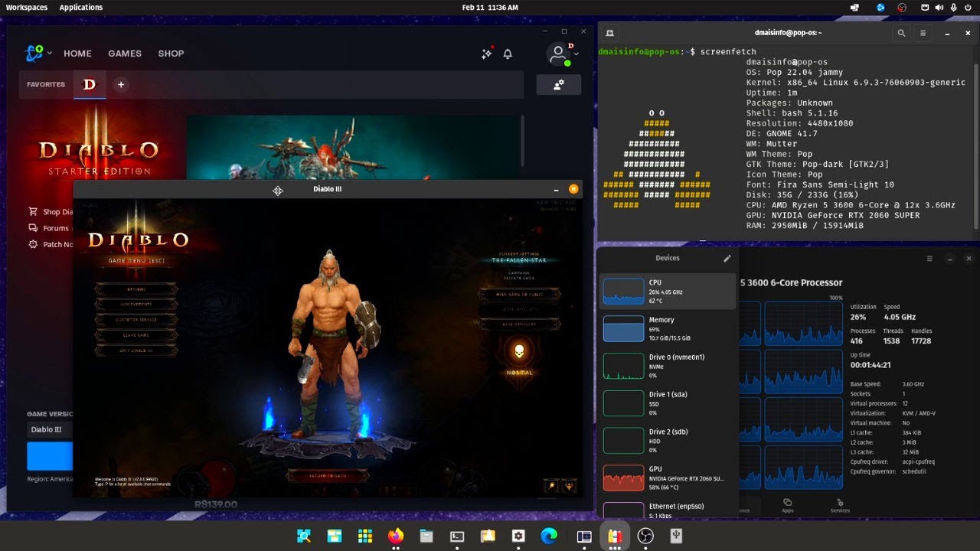The height and width of the screenshot is (551, 980).
Task: Open wired network tray indicator
Action: (x=925, y=7)
